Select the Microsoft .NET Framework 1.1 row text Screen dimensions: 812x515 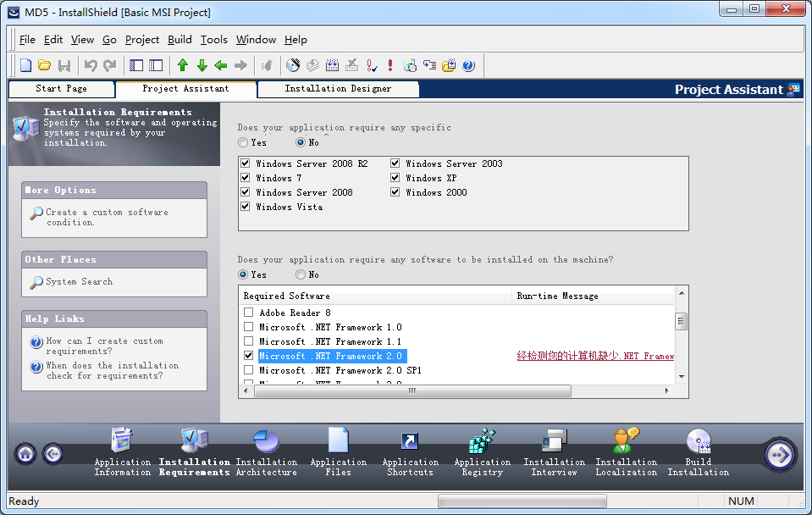point(330,341)
